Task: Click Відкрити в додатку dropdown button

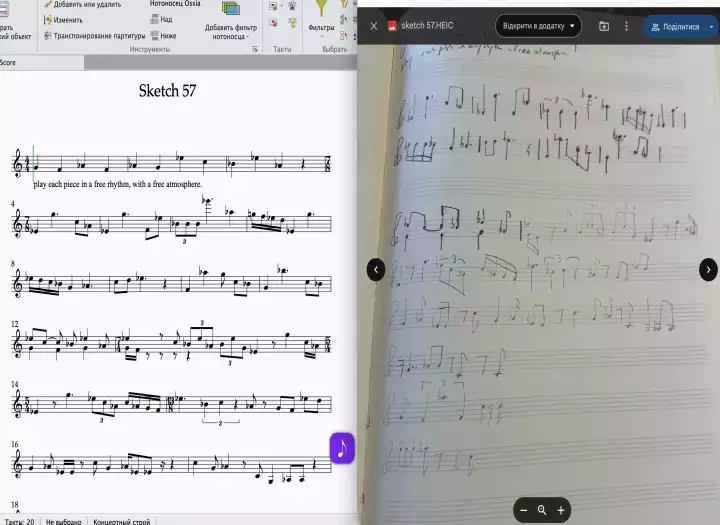Action: (539, 25)
